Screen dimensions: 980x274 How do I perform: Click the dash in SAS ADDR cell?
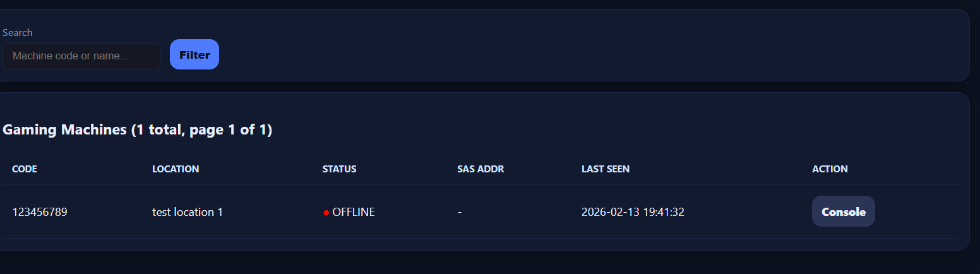tap(460, 212)
